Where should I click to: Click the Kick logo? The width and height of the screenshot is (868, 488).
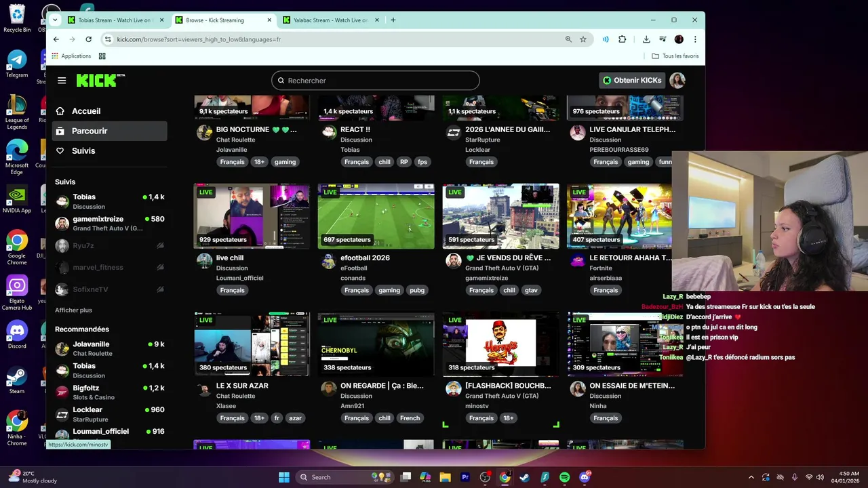click(x=100, y=80)
